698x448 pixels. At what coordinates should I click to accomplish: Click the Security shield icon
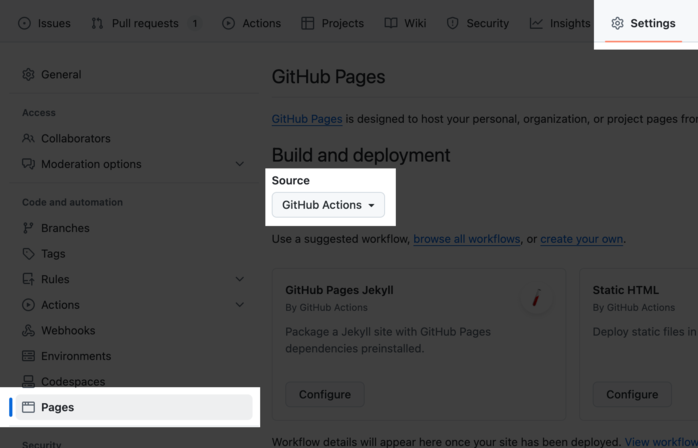click(x=453, y=23)
